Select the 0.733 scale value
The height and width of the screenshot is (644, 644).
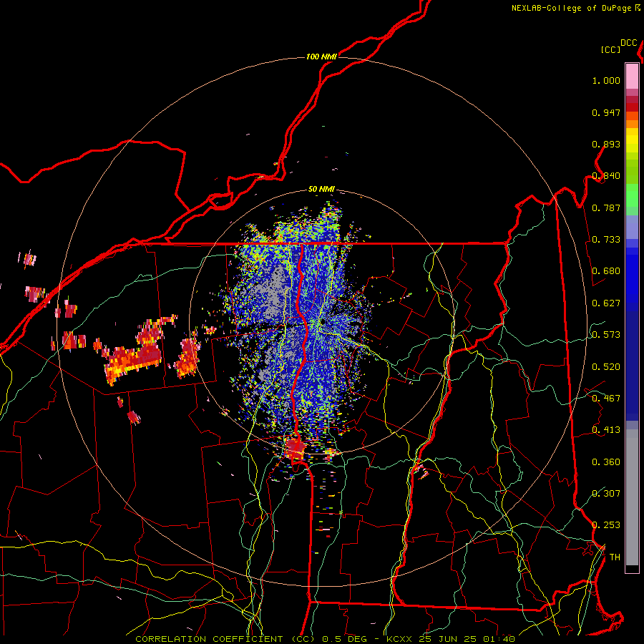click(x=606, y=240)
